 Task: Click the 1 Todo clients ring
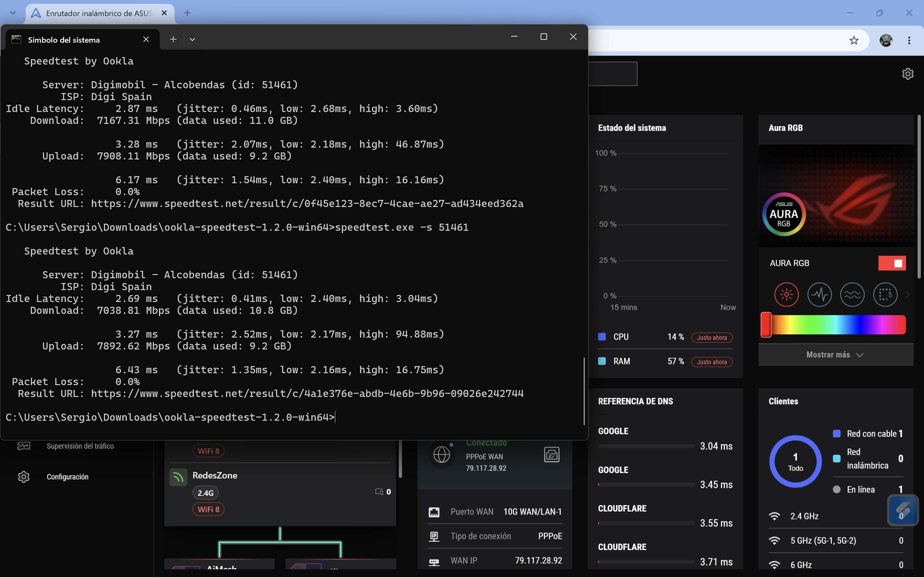coord(795,461)
